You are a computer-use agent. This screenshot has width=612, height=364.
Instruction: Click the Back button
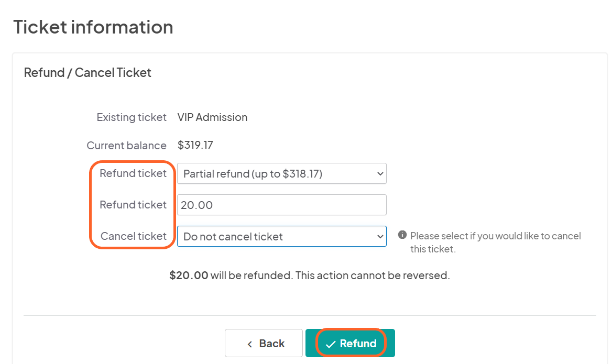264,343
